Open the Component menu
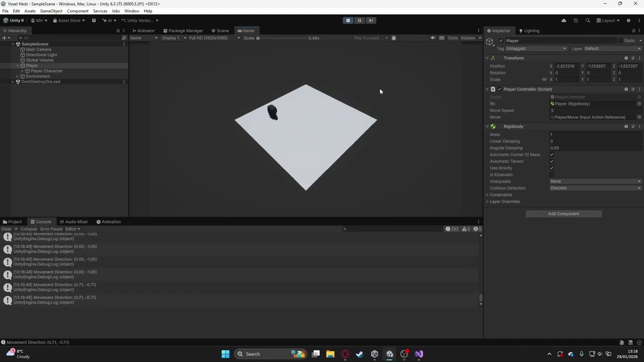 point(77,11)
